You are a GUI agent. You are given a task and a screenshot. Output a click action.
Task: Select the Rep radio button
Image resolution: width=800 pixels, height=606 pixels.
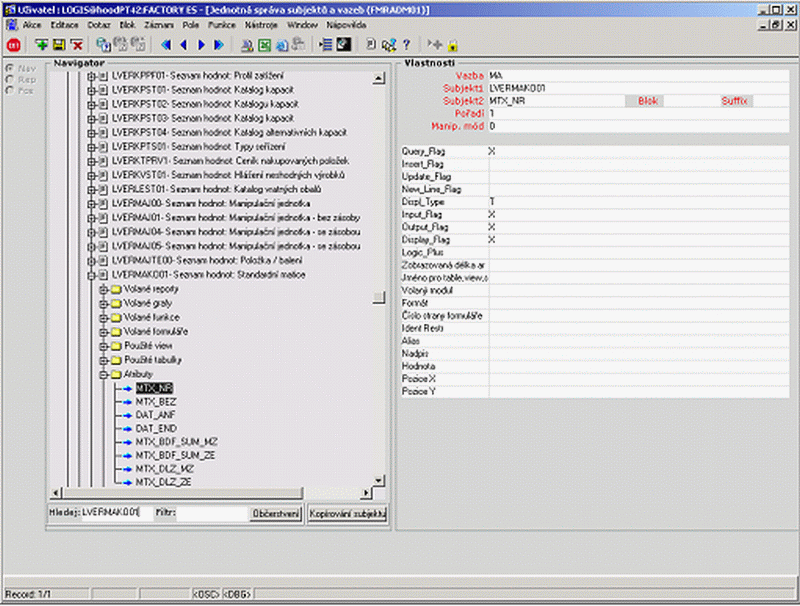(x=9, y=79)
